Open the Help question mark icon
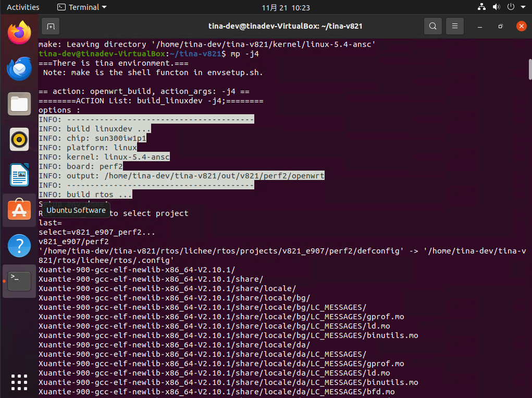The height and width of the screenshot is (398, 532). tap(19, 246)
